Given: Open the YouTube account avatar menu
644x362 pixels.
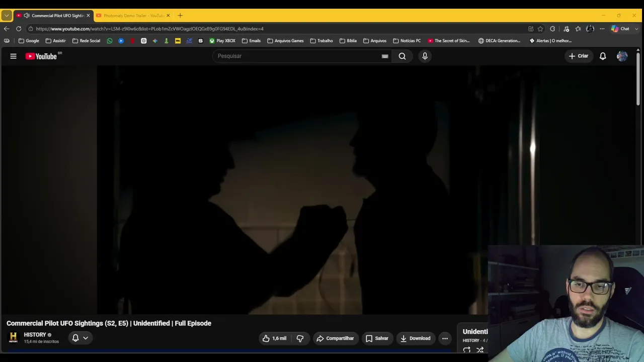Looking at the screenshot, I should pyautogui.click(x=622, y=56).
